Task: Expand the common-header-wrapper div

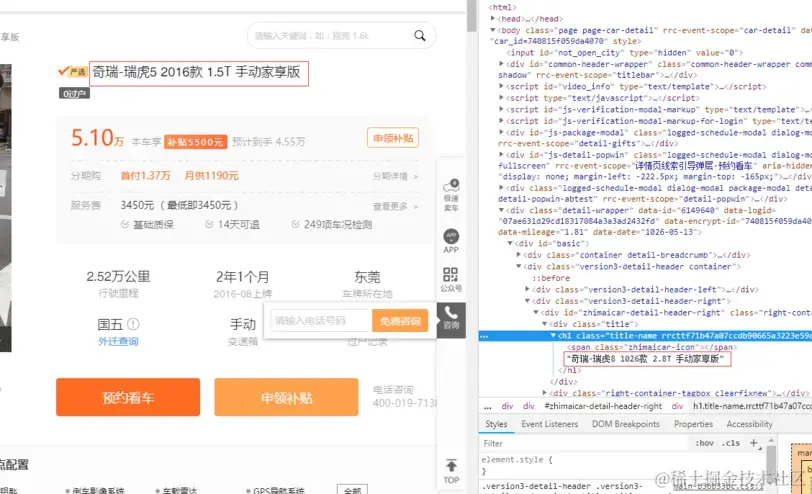Action: (501, 64)
